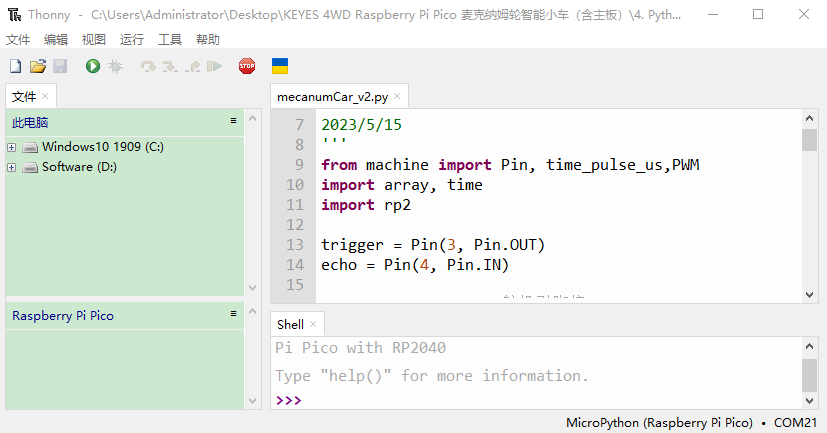Viewport: 827px width, 433px height.
Task: Click the Shell panel scrollbar thumb
Action: [x=810, y=376]
